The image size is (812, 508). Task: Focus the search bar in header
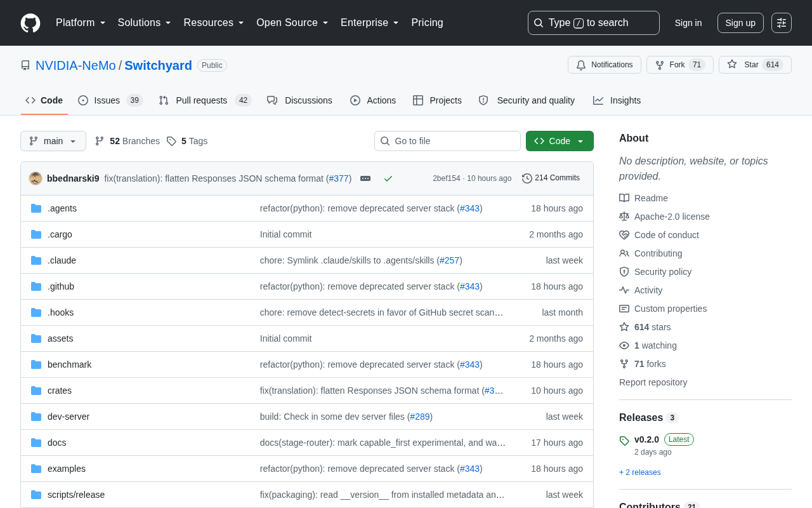(594, 23)
